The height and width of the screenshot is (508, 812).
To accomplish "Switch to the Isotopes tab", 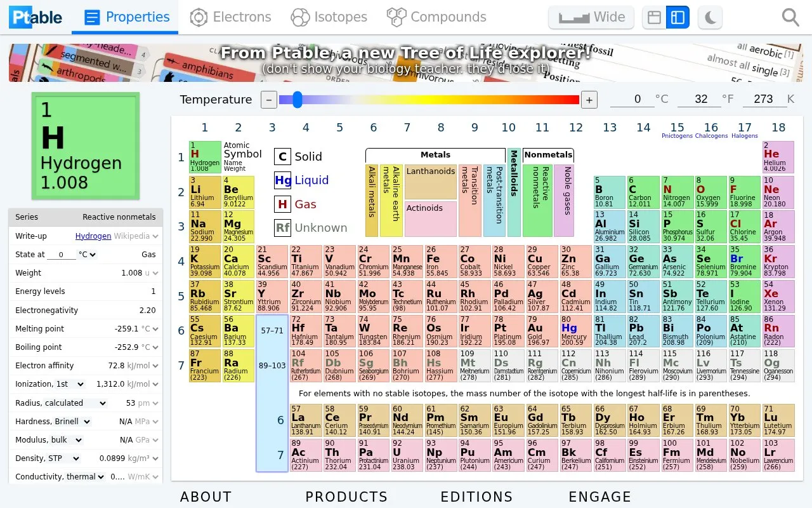I will pos(329,17).
